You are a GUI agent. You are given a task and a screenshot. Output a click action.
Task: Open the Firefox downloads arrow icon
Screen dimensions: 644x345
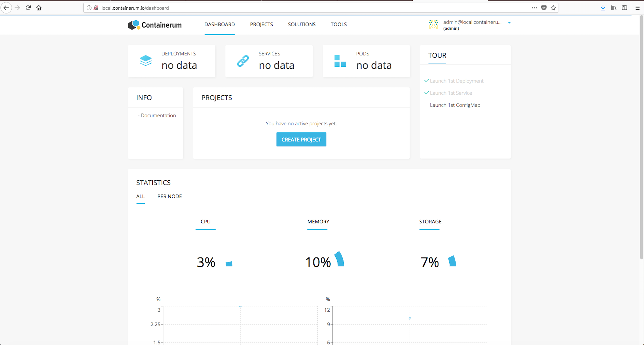(603, 8)
